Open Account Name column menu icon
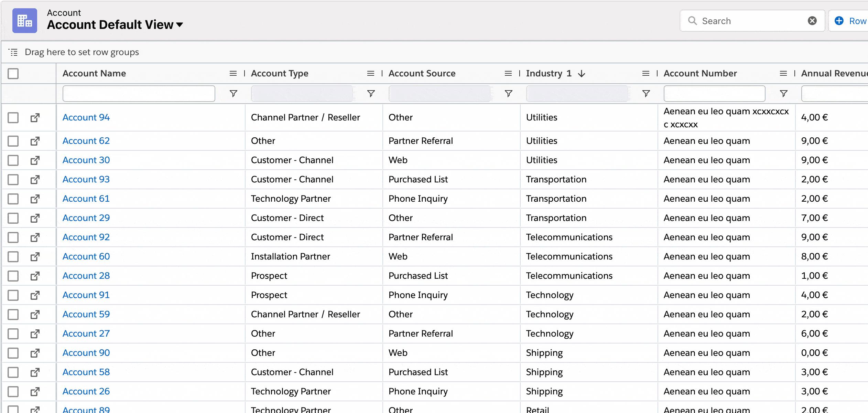This screenshot has height=413, width=868. click(233, 73)
